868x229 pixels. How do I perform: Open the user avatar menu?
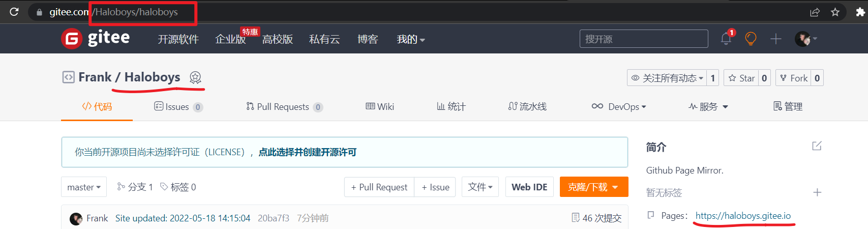[x=805, y=39]
